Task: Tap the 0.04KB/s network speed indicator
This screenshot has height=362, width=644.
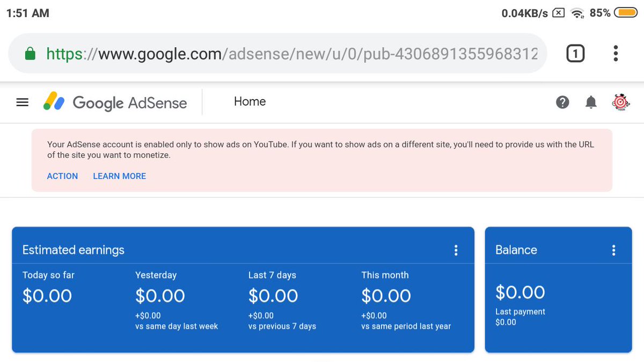Action: (x=524, y=13)
